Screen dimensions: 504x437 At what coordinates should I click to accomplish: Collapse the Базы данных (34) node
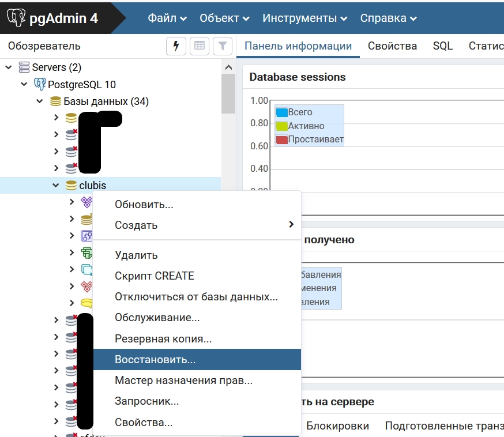pos(40,101)
